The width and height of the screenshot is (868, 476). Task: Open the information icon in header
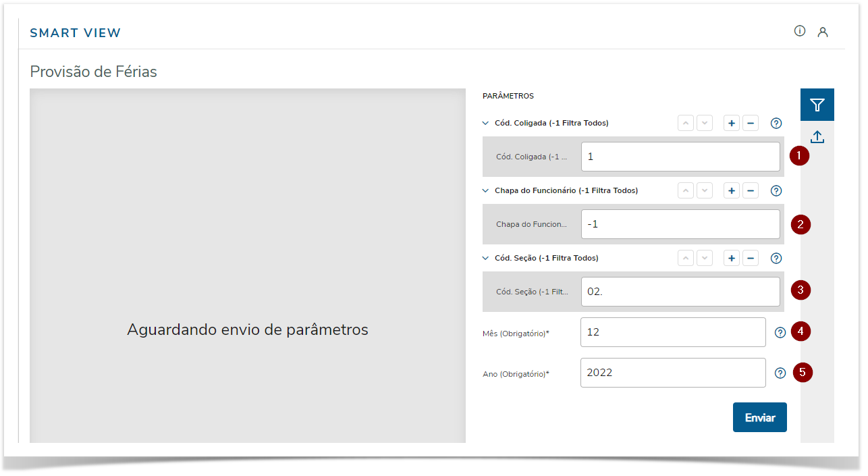click(x=800, y=31)
